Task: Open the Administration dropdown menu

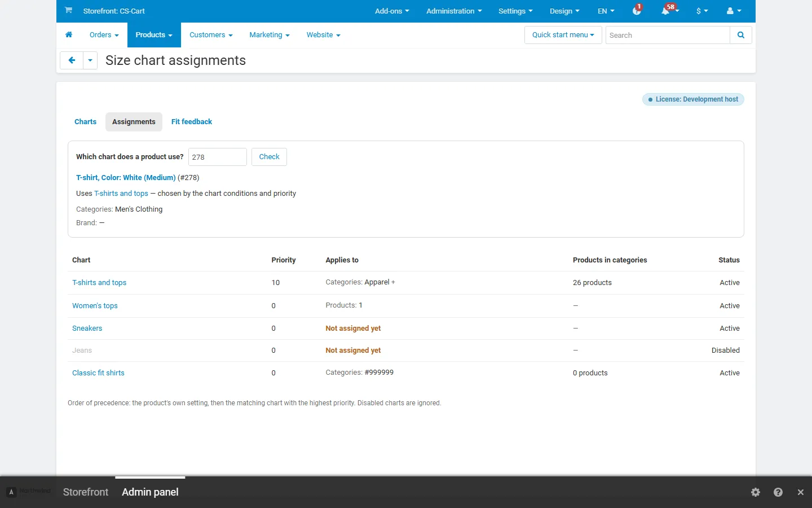Action: 454,11
